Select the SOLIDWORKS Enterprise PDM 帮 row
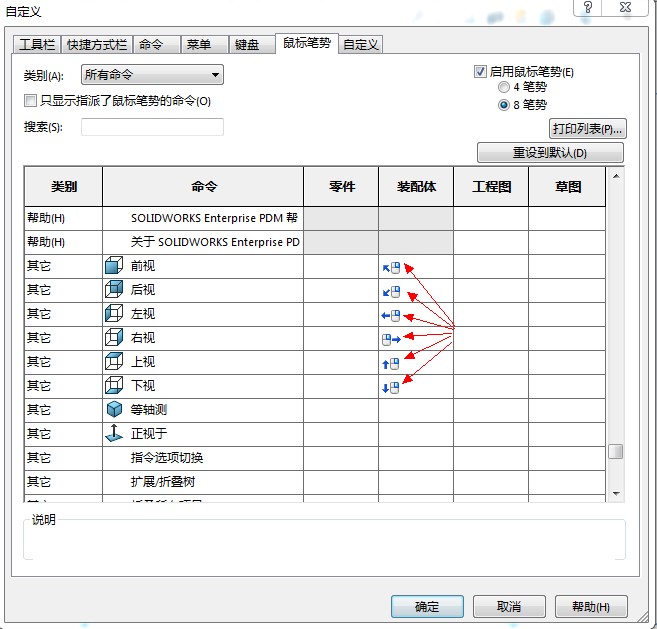Image resolution: width=657 pixels, height=629 pixels. click(315, 218)
